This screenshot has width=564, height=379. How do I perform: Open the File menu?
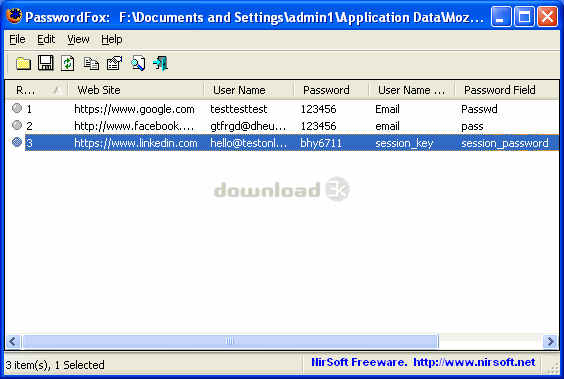(x=17, y=39)
